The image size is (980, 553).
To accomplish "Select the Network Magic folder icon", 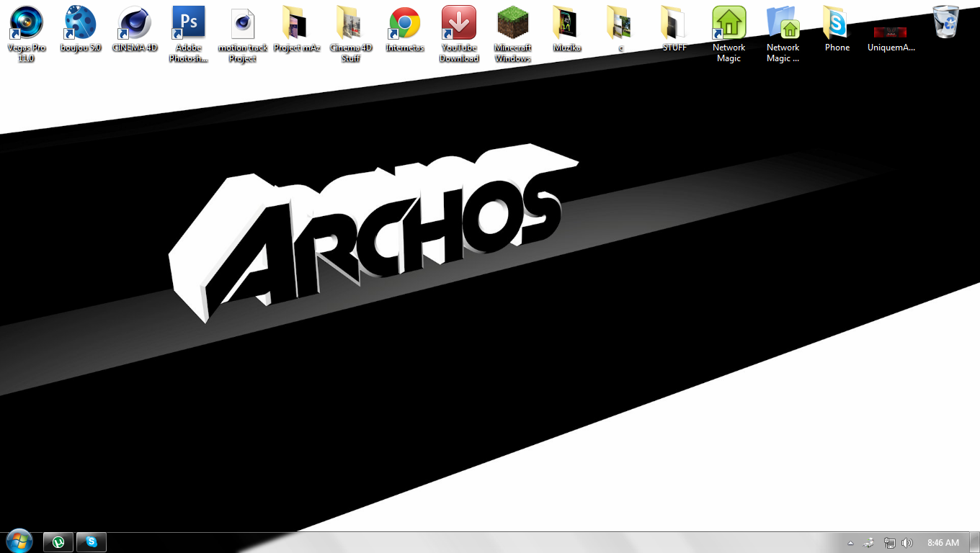I will (783, 34).
